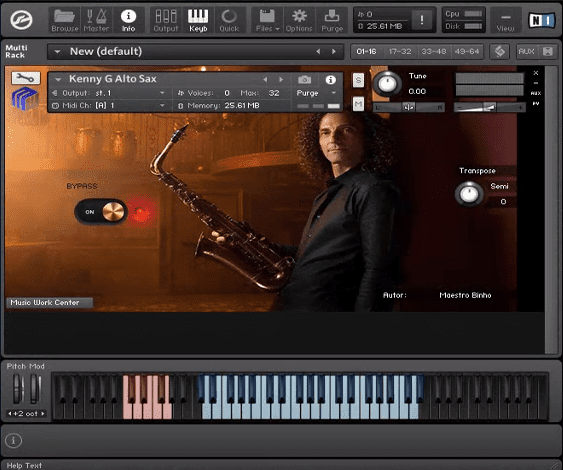Open the Master editor
This screenshot has height=470, width=563.
click(x=96, y=20)
